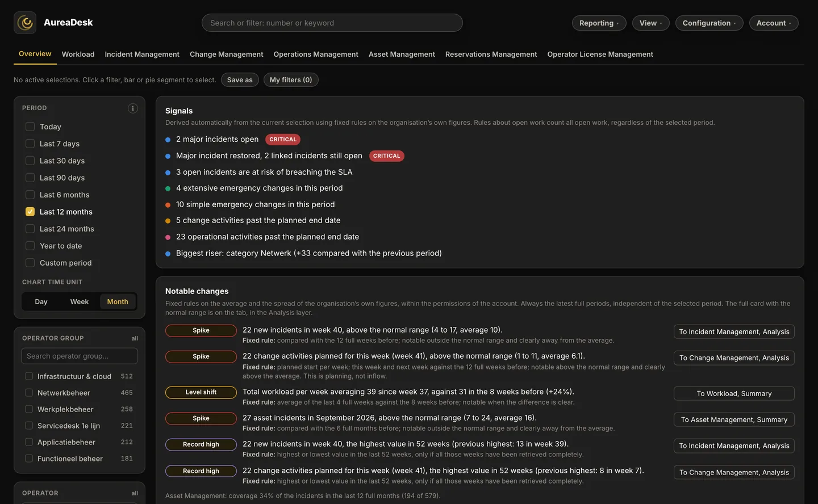
Task: Select the Operator License Management tab
Action: tap(600, 54)
